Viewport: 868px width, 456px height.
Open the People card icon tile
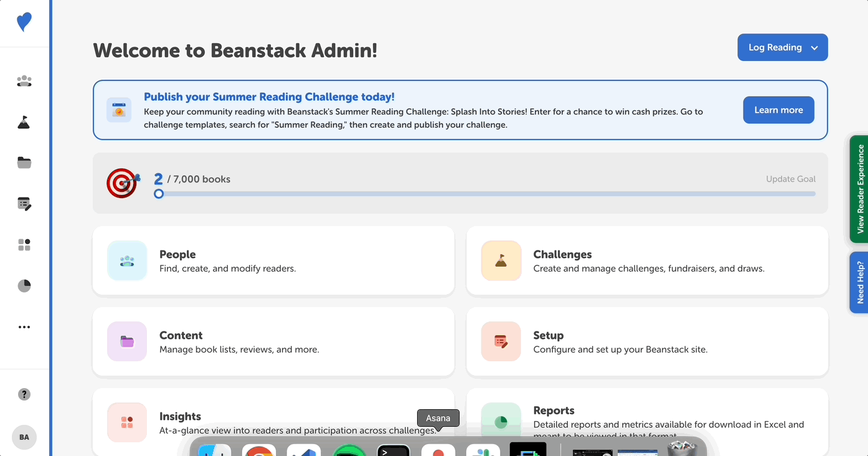[127, 260]
